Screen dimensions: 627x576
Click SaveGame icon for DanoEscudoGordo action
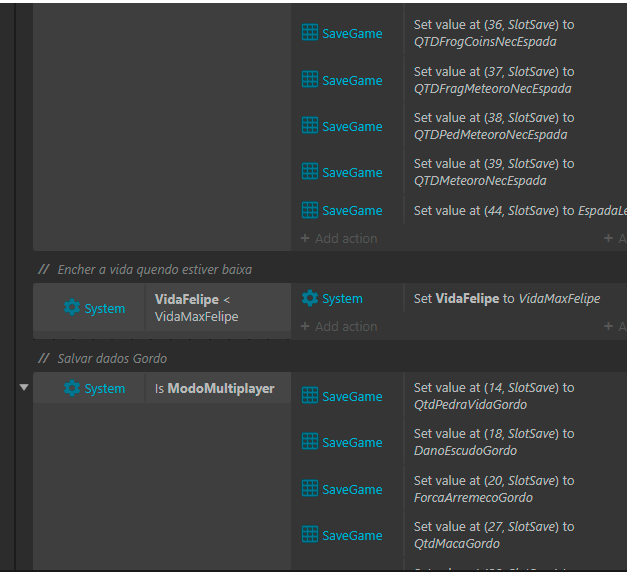(310, 442)
